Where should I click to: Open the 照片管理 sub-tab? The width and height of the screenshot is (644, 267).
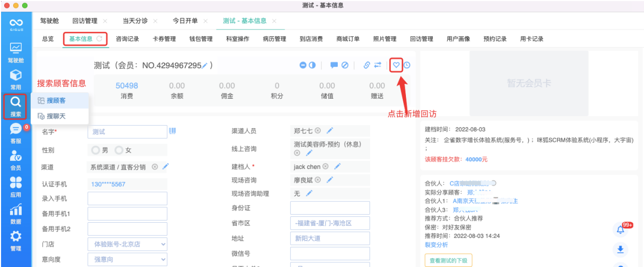point(385,39)
